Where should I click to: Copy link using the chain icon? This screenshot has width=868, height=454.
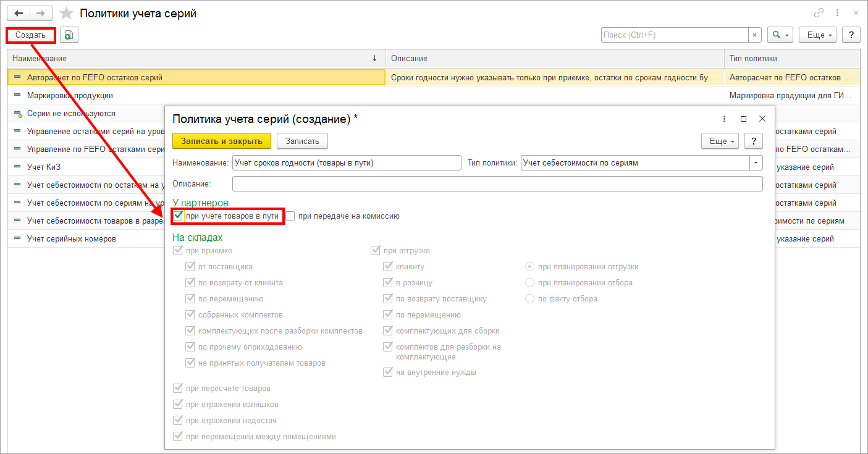point(819,13)
